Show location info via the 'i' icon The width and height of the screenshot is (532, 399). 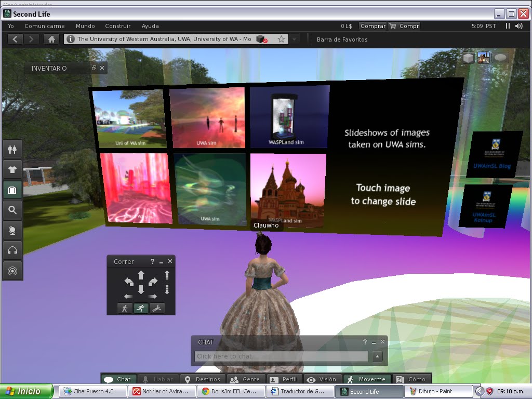click(70, 39)
